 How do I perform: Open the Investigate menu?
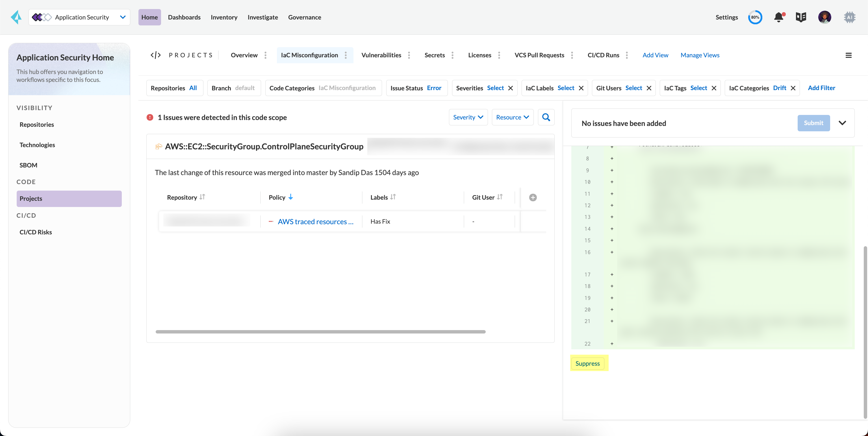click(x=262, y=17)
